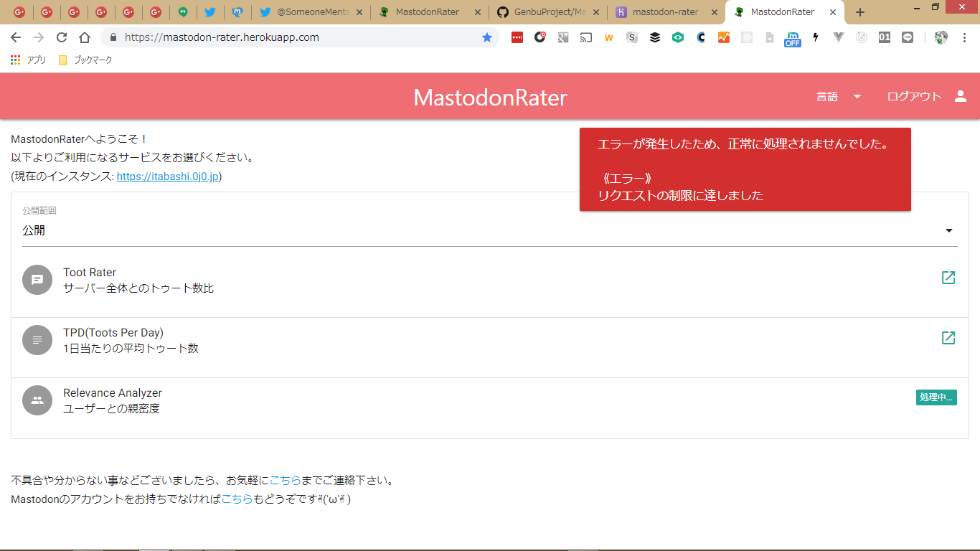Open the itabashi.0j0.jp instance link
The image size is (980, 551).
click(167, 176)
